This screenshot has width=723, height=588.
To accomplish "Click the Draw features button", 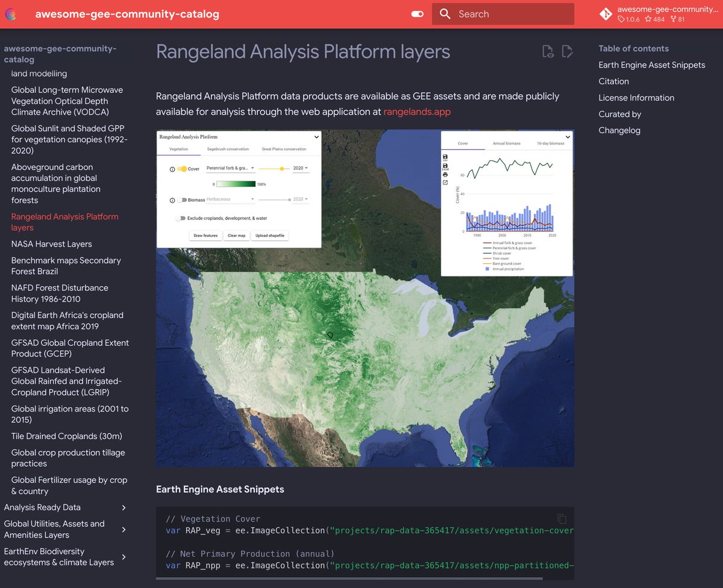I will pos(205,236).
